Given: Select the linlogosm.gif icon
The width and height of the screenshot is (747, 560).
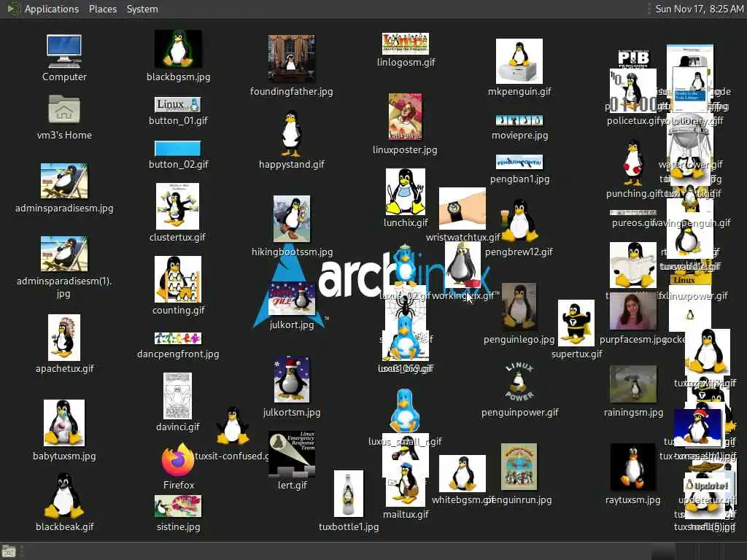Looking at the screenshot, I should pos(406,43).
